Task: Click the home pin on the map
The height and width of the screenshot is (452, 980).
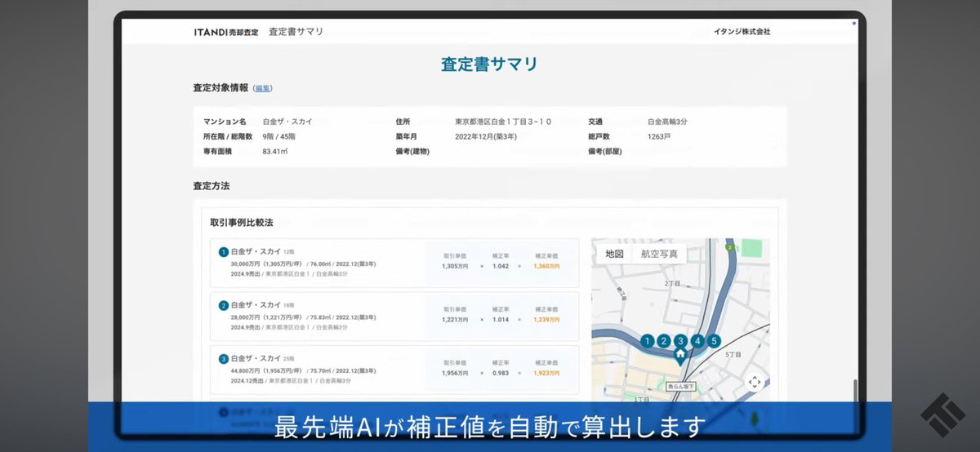Action: click(680, 354)
